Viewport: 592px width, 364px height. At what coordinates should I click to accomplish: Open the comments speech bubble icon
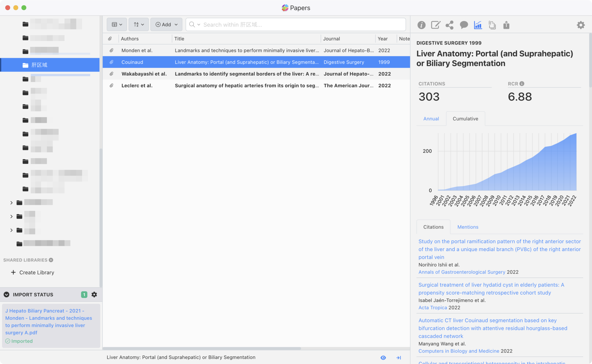click(x=464, y=25)
